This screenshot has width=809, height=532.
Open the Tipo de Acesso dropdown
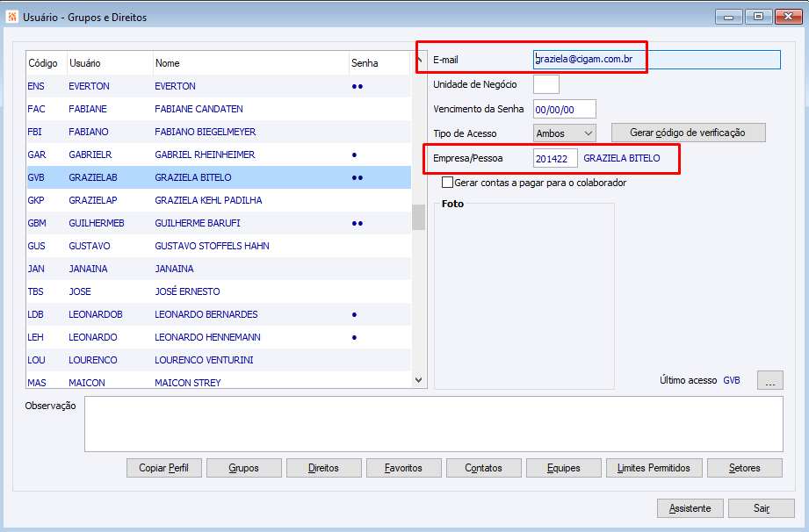coord(565,133)
